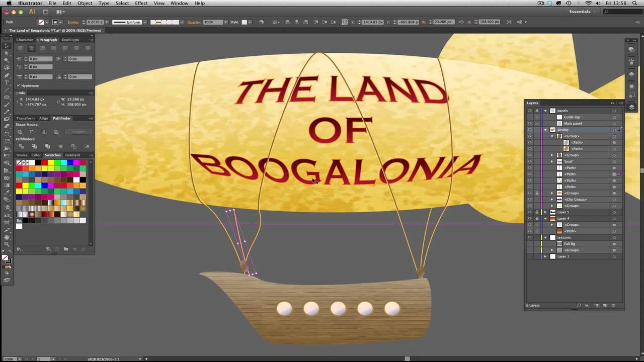Viewport: 644px width, 362px height.
Task: Switch to Transform tab
Action: click(26, 118)
